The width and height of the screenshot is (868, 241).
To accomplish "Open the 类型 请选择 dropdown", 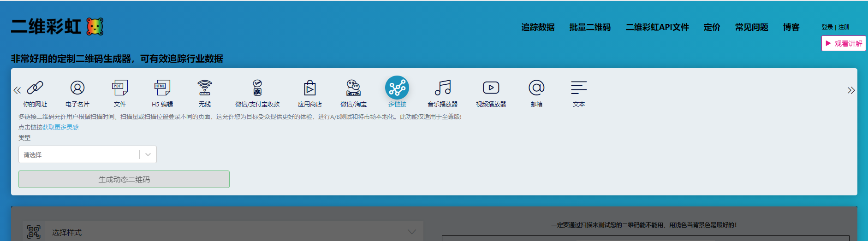I will pos(88,154).
